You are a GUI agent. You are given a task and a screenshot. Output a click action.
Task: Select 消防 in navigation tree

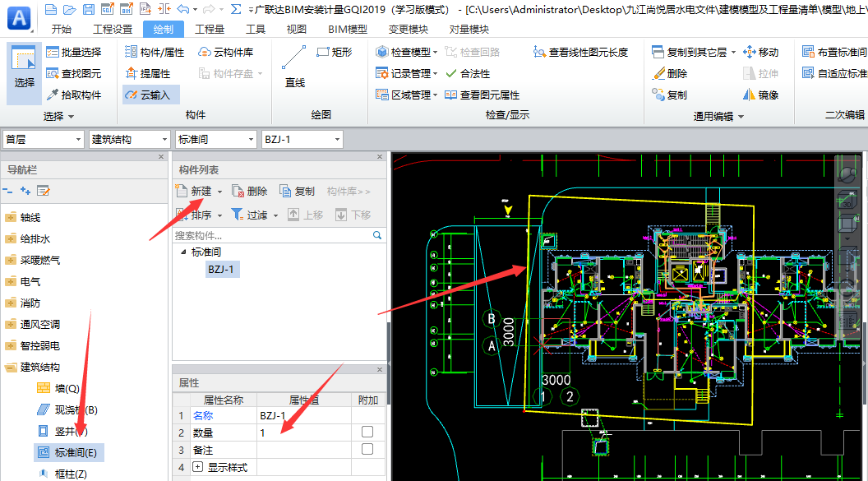30,303
